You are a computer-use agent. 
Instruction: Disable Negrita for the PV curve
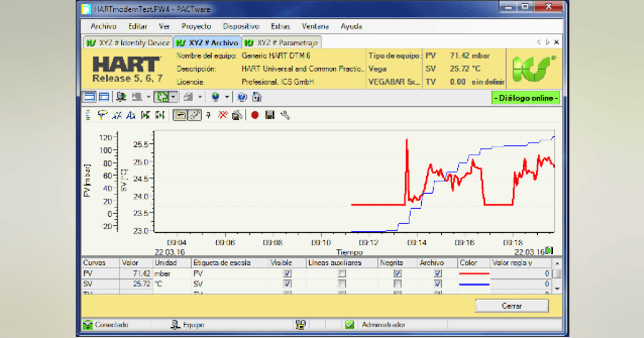397,273
